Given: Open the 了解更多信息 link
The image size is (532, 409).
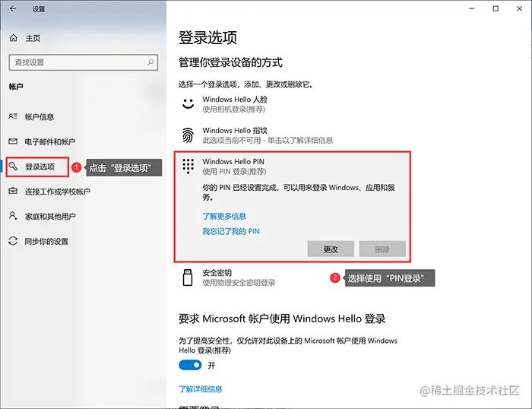Looking at the screenshot, I should coord(224,216).
